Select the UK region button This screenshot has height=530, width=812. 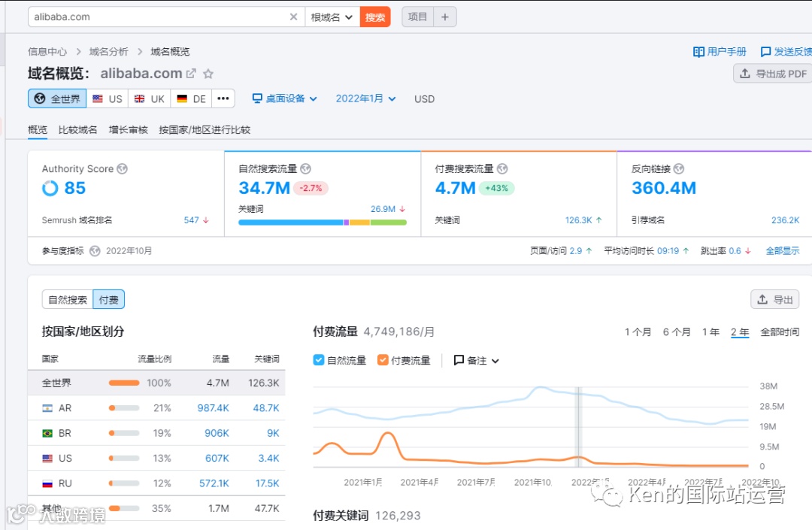click(149, 98)
